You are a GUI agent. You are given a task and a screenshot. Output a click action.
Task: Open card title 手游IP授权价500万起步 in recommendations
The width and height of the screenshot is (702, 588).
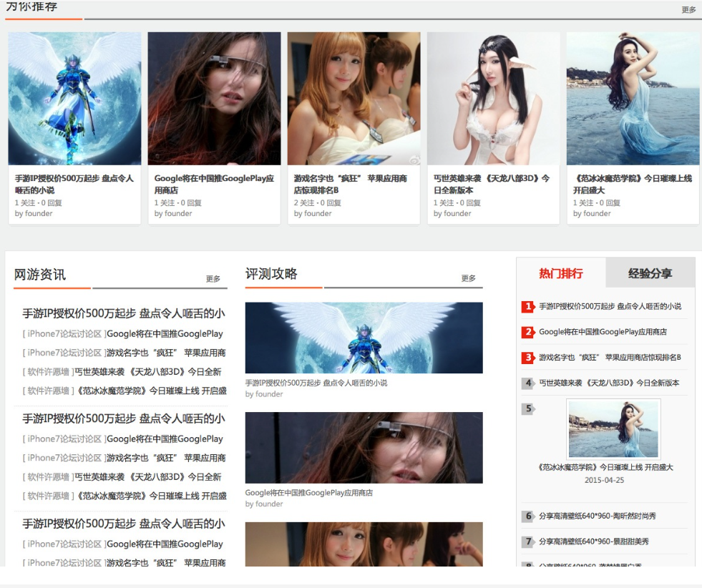[74, 184]
